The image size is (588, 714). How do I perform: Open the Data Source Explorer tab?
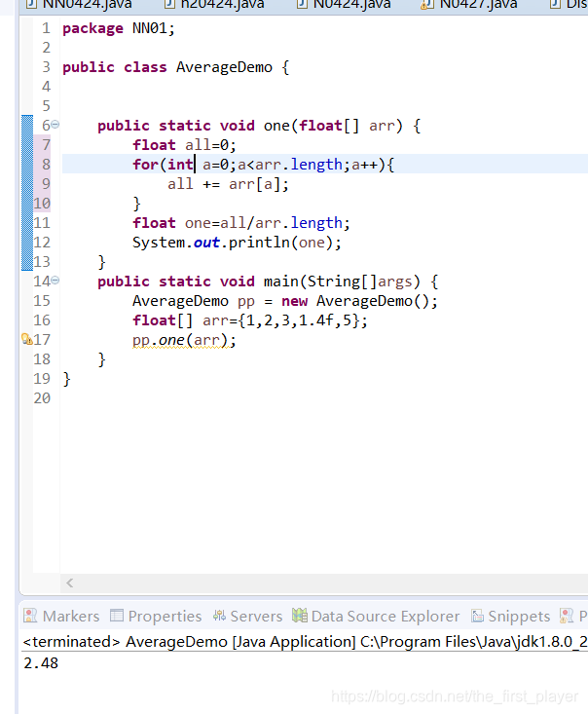[376, 616]
